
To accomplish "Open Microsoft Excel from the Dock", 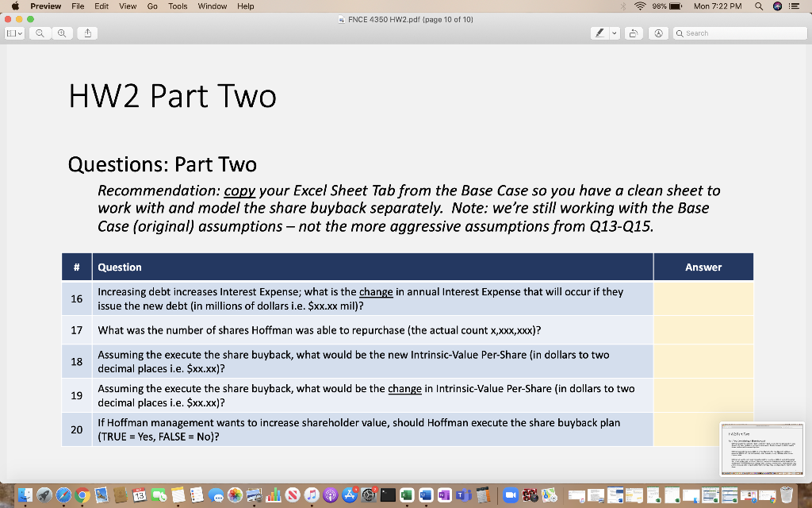I will tap(407, 495).
